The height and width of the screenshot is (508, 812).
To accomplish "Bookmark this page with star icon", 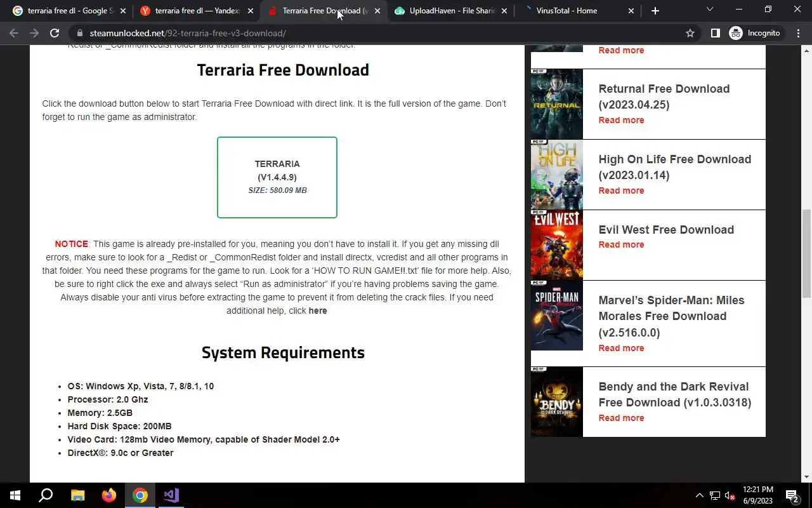I will (690, 33).
